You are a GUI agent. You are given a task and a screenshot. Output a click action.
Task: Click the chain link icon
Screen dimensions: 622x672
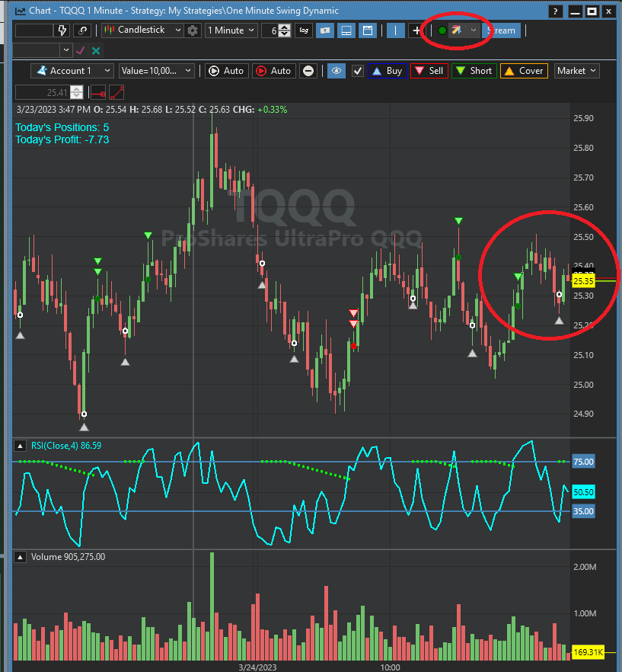(82, 30)
